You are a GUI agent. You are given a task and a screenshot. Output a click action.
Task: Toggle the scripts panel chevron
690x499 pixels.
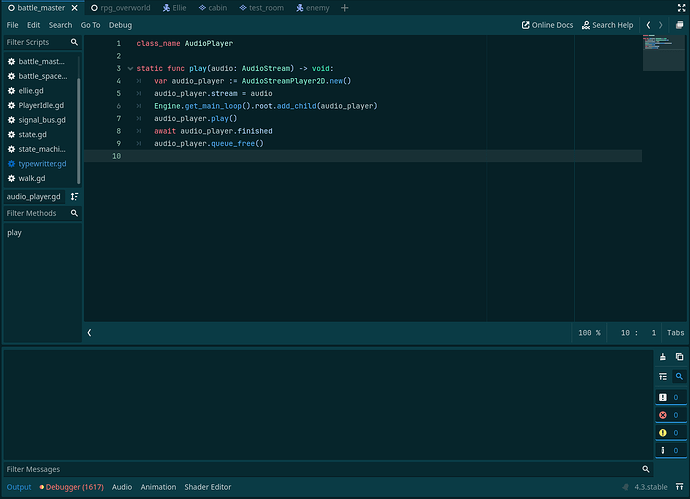point(89,333)
